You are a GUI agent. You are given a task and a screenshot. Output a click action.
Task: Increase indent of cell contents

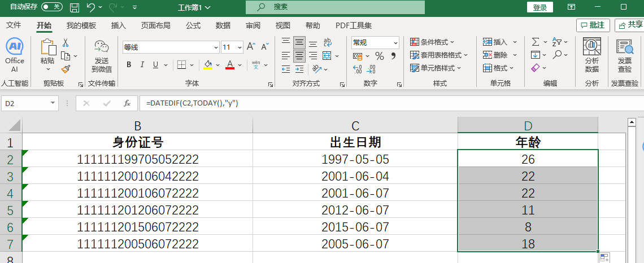299,68
